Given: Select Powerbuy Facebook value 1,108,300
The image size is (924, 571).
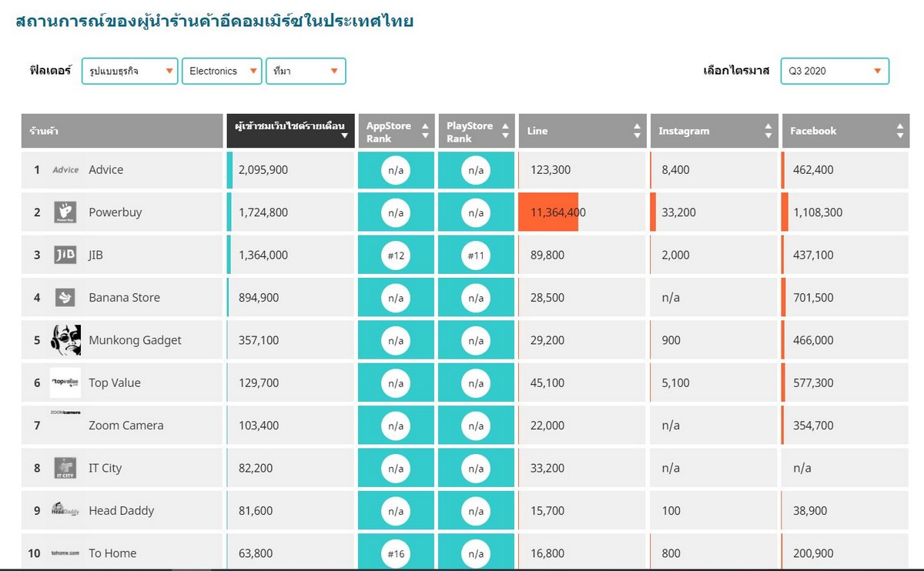Looking at the screenshot, I should pyautogui.click(x=818, y=212).
